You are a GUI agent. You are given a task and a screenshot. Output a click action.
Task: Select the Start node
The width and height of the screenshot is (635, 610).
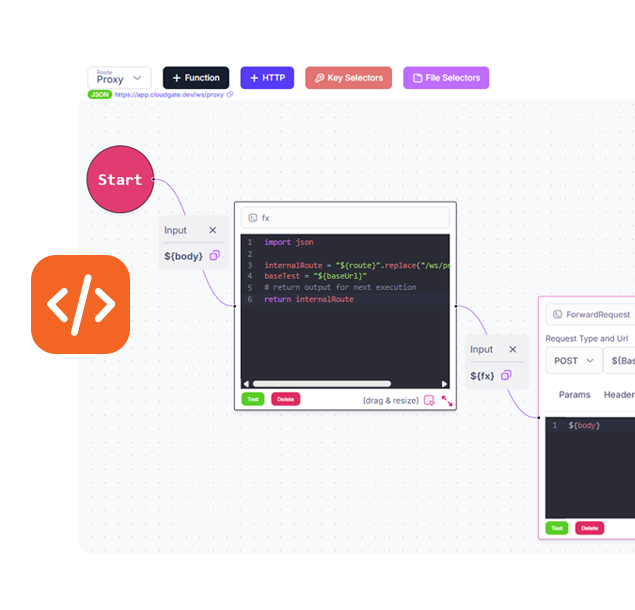(120, 179)
